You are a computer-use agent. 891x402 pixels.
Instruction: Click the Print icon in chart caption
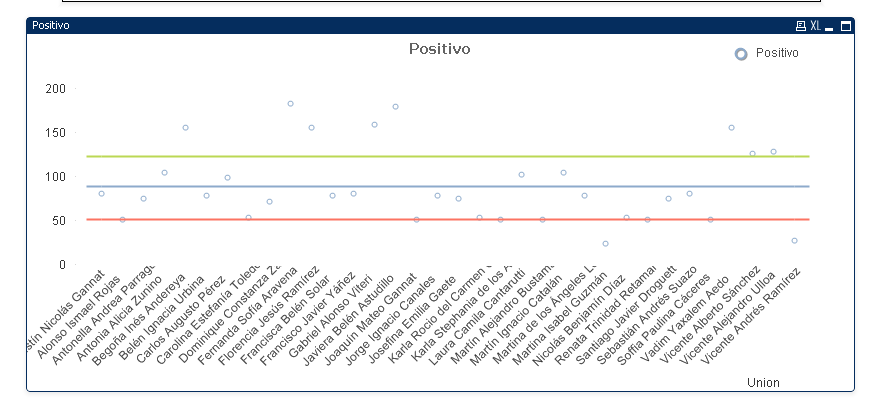tap(800, 26)
